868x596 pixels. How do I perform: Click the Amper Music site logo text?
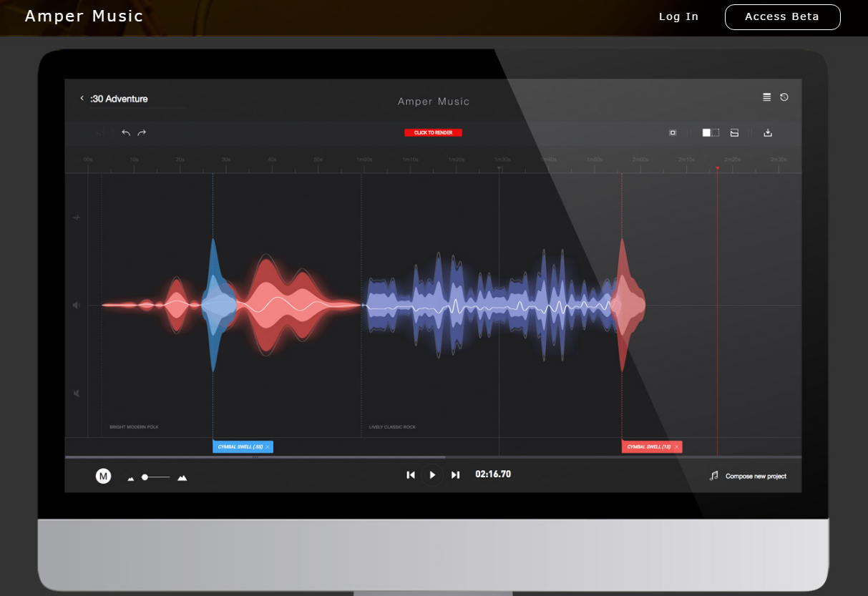coord(84,16)
